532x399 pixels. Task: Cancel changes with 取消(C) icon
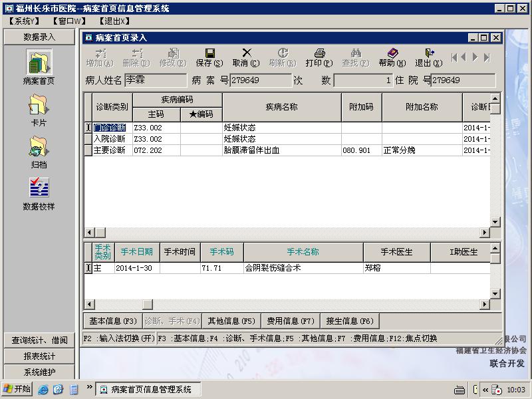(x=246, y=58)
